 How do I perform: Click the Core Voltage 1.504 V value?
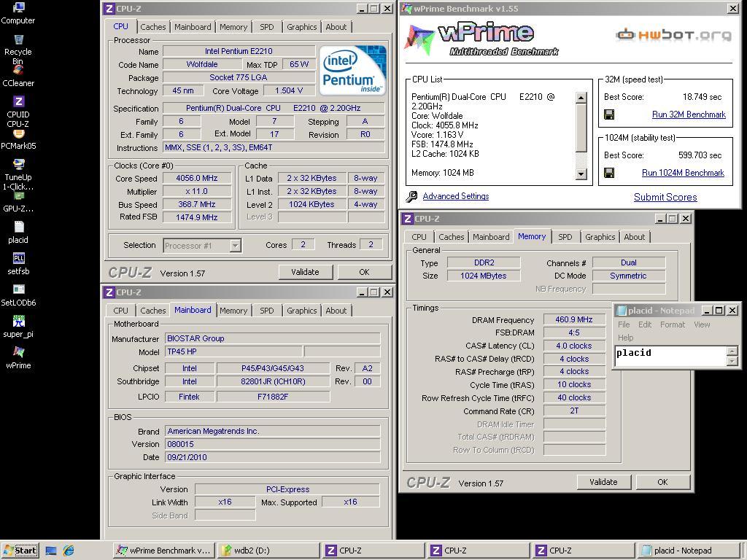[x=289, y=90]
